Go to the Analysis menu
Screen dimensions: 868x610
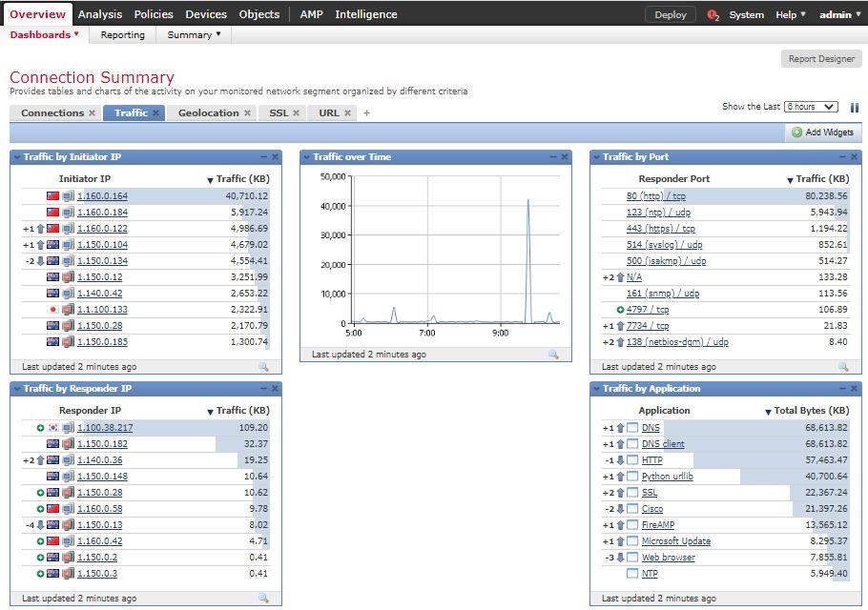click(100, 14)
